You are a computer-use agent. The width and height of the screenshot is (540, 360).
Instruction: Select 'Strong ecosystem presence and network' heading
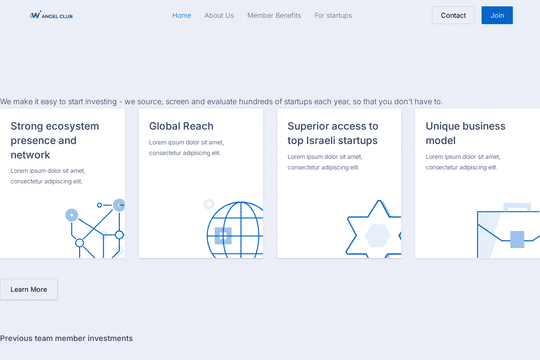click(x=55, y=141)
